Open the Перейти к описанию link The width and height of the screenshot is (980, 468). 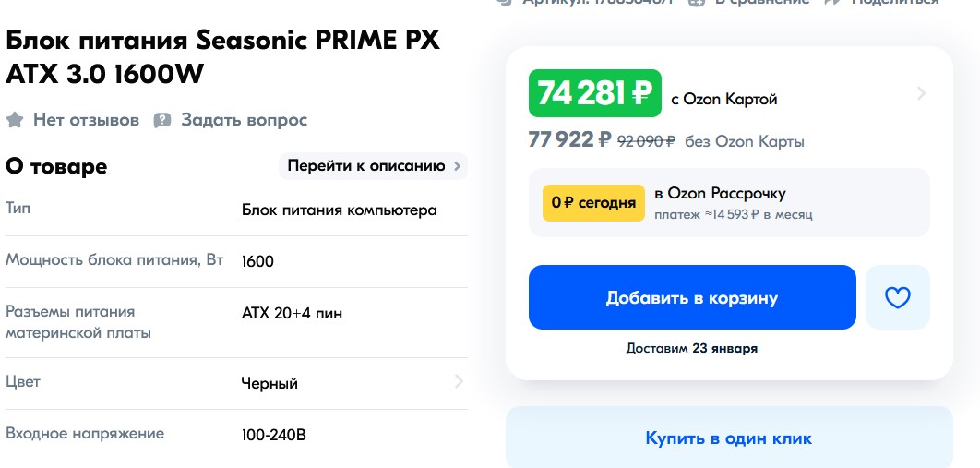(373, 165)
